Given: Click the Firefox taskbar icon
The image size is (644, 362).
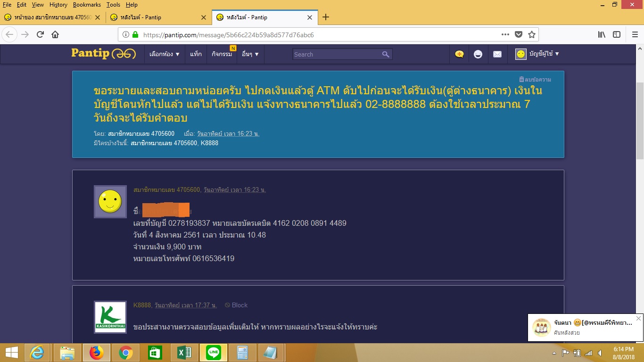Looking at the screenshot, I should [97, 353].
